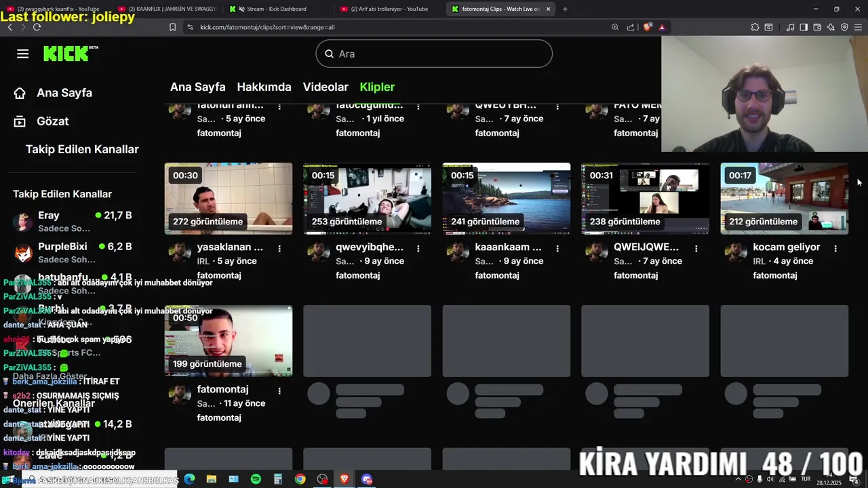
Task: Switch to Stream - Kick Dashboard tab
Action: 276,9
